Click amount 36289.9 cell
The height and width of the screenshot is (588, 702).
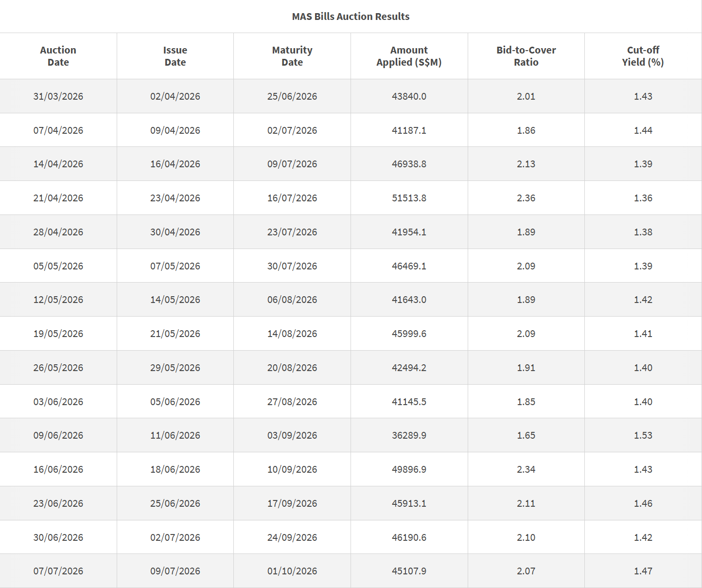[x=409, y=435]
